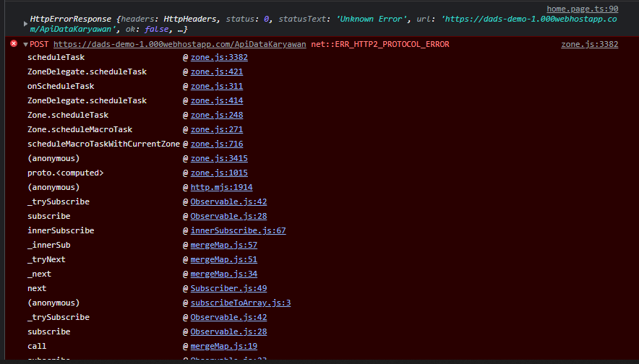Open the zone.js:248 source link
639x364 pixels.
[216, 116]
